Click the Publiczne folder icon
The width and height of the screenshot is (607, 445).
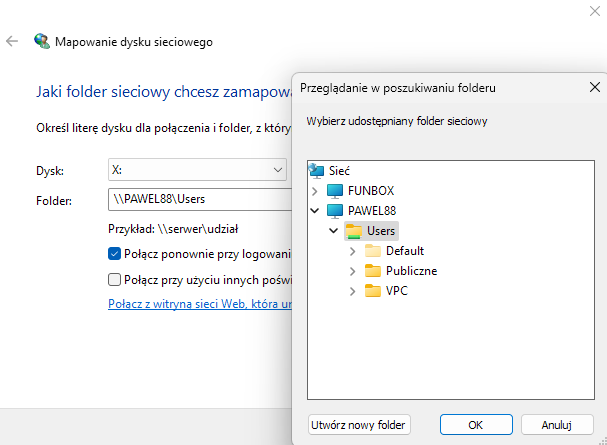pyautogui.click(x=373, y=271)
